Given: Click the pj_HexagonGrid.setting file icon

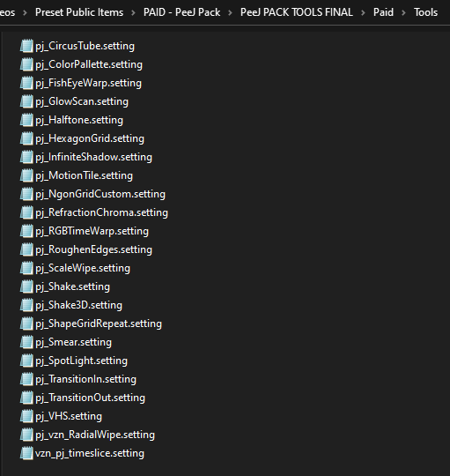Looking at the screenshot, I should click(26, 138).
